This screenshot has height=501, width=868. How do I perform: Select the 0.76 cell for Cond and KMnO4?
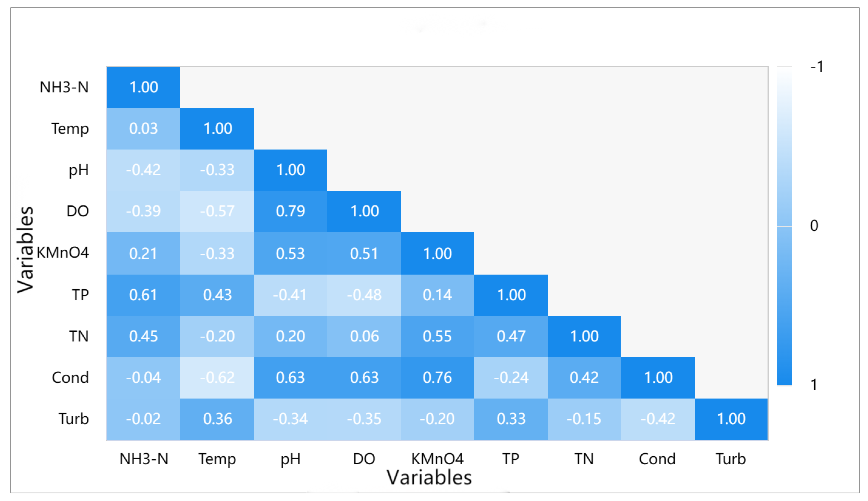pyautogui.click(x=437, y=378)
